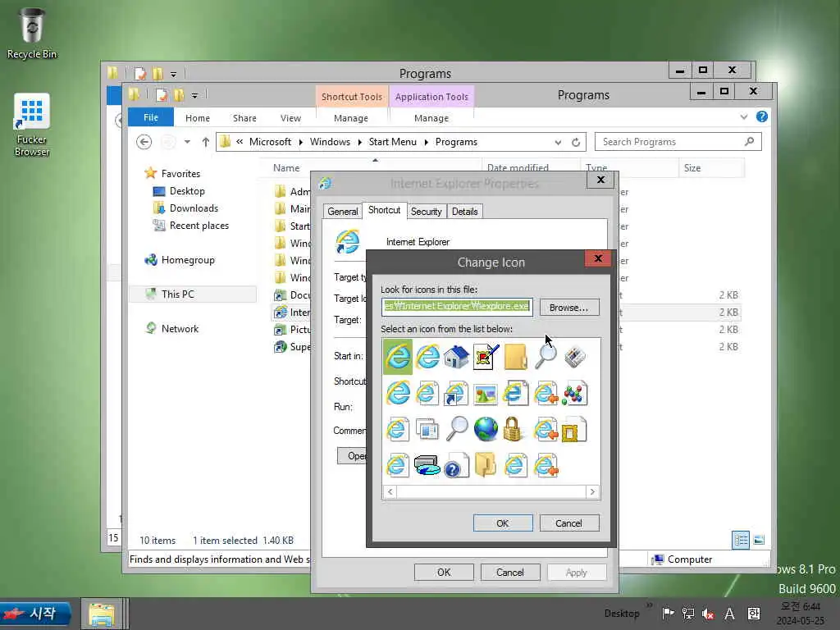Image resolution: width=840 pixels, height=630 pixels.
Task: Open the Share ribbon tab
Action: pyautogui.click(x=244, y=118)
